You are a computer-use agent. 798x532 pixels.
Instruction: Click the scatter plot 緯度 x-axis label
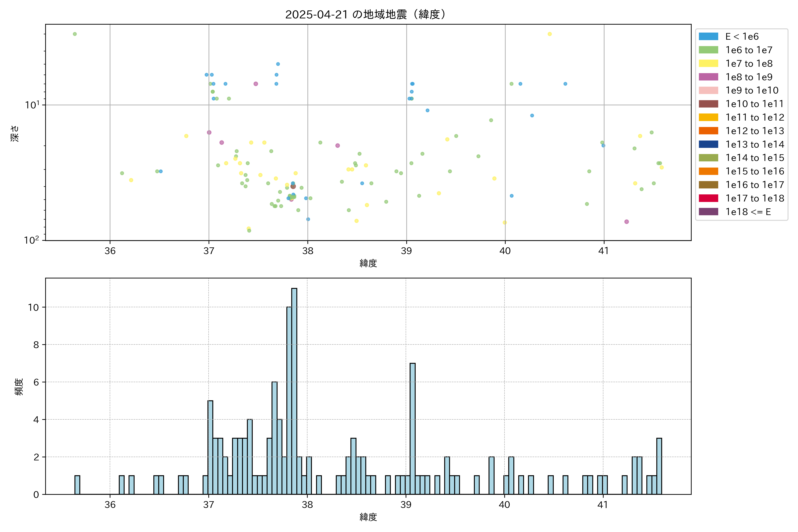(368, 263)
